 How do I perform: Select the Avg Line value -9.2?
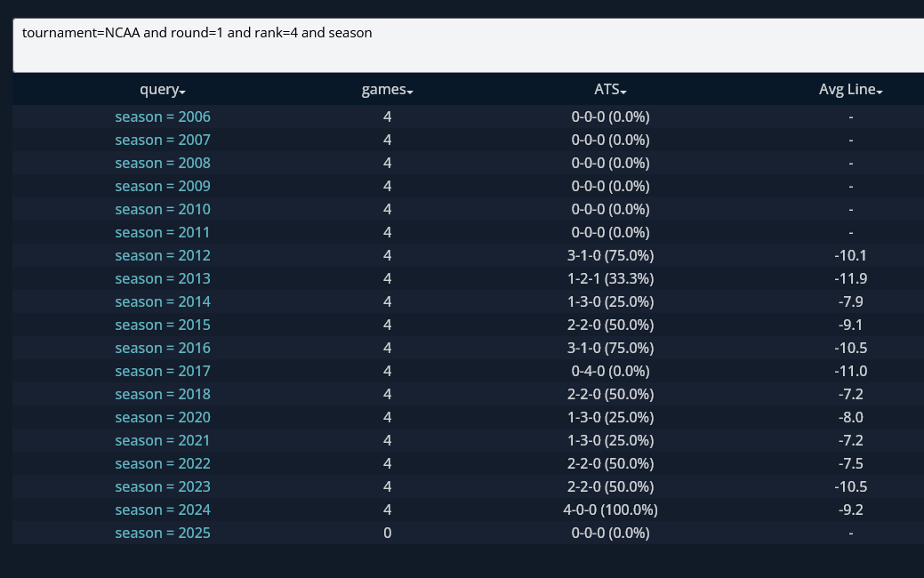pos(851,510)
